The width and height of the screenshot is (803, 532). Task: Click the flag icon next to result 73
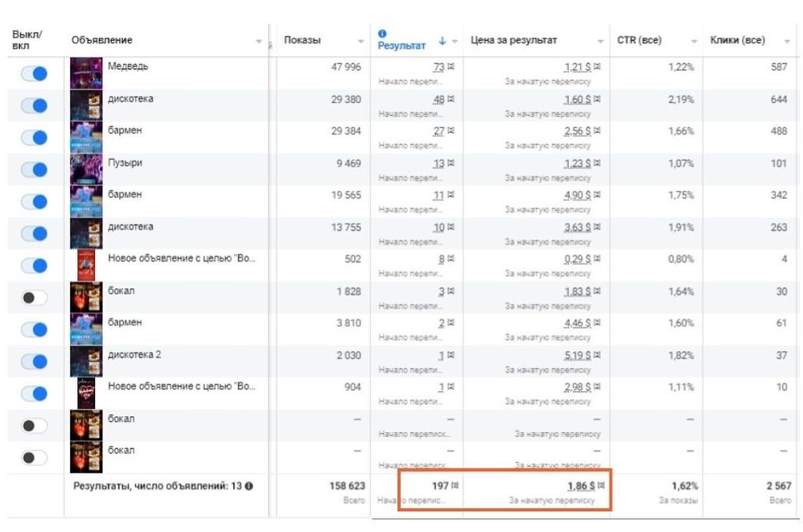click(451, 67)
